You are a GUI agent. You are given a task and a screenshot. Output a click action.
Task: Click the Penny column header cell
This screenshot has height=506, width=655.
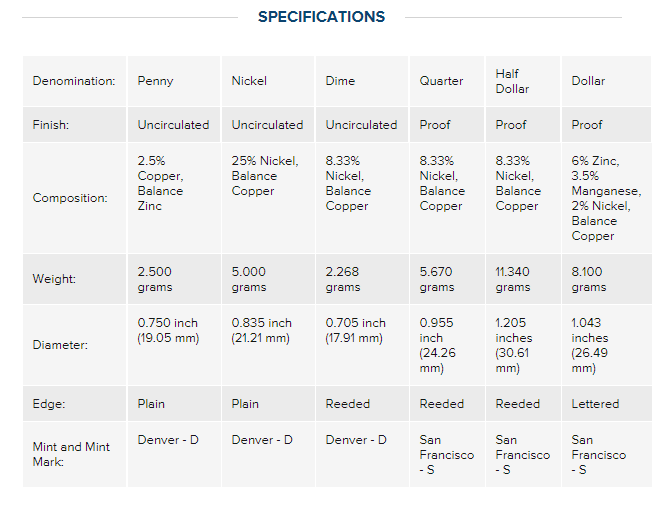pos(174,81)
